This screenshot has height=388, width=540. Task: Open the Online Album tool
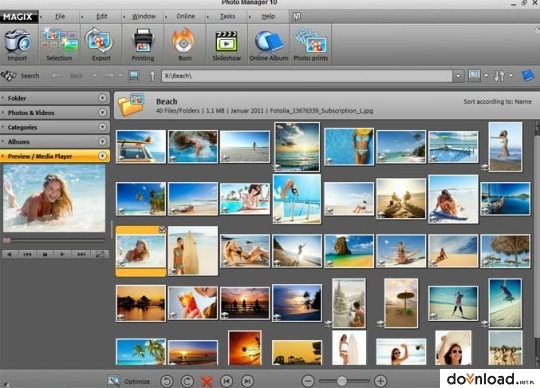[269, 45]
